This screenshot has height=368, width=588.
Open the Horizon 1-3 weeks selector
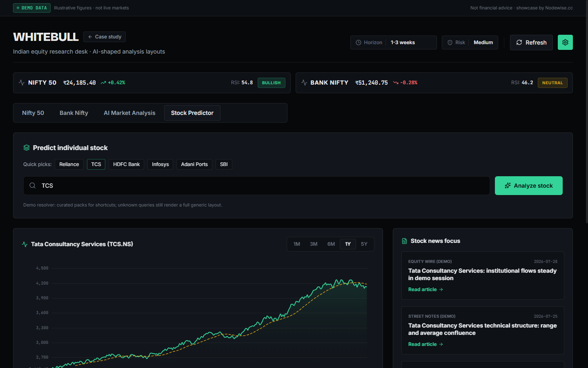click(393, 43)
